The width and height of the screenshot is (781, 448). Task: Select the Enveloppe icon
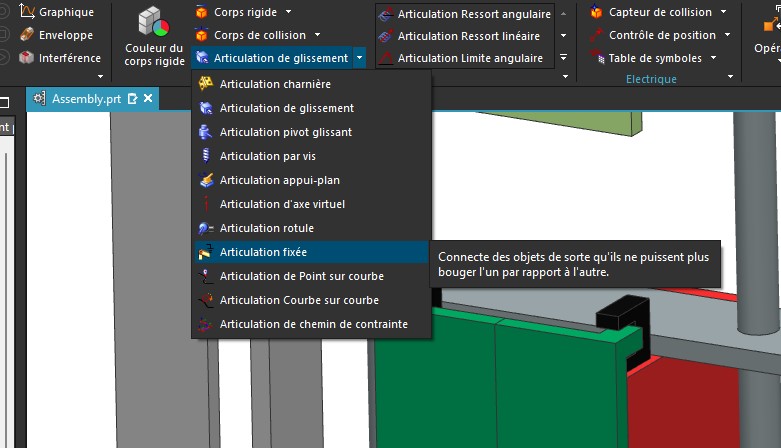click(x=27, y=35)
